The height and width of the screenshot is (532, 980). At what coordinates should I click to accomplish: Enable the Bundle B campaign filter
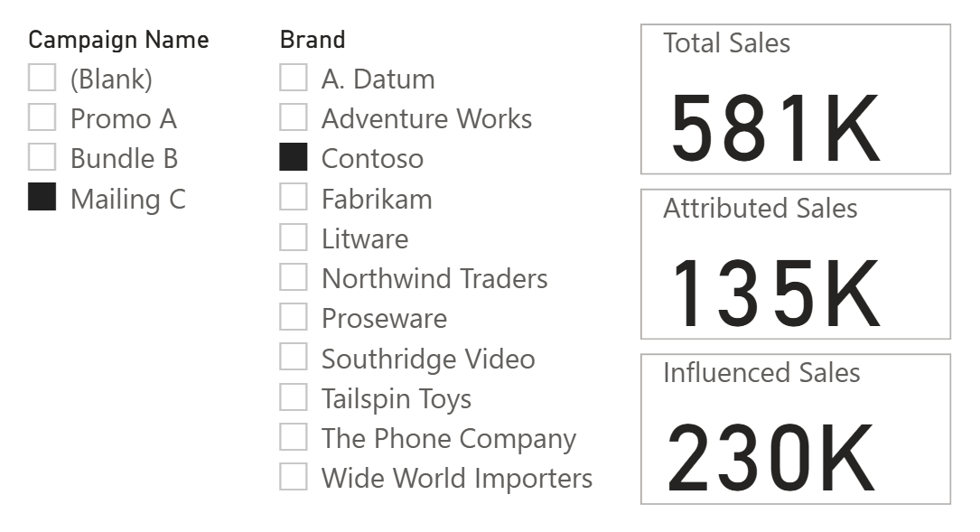point(42,158)
